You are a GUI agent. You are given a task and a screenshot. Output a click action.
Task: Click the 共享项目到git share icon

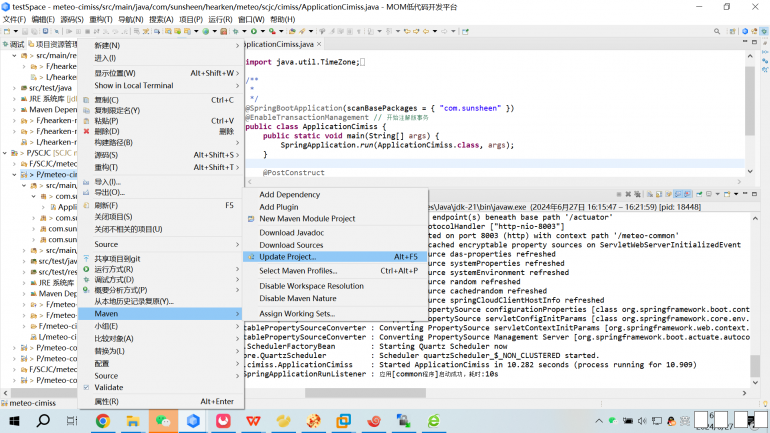tap(86, 258)
